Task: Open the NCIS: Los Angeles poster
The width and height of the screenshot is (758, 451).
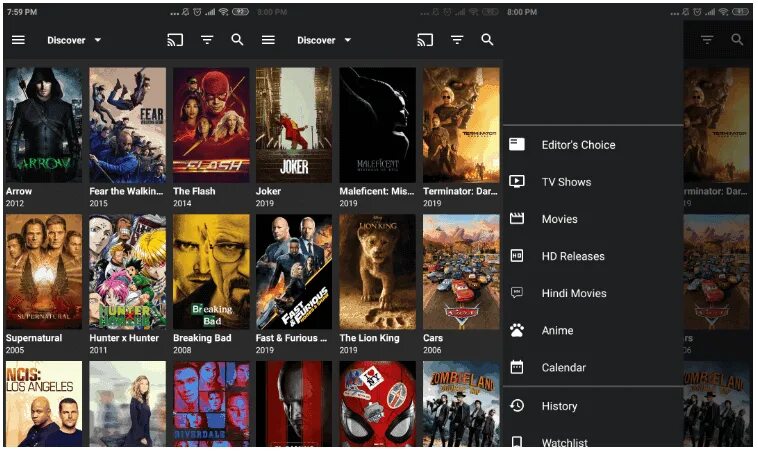Action: 44,404
